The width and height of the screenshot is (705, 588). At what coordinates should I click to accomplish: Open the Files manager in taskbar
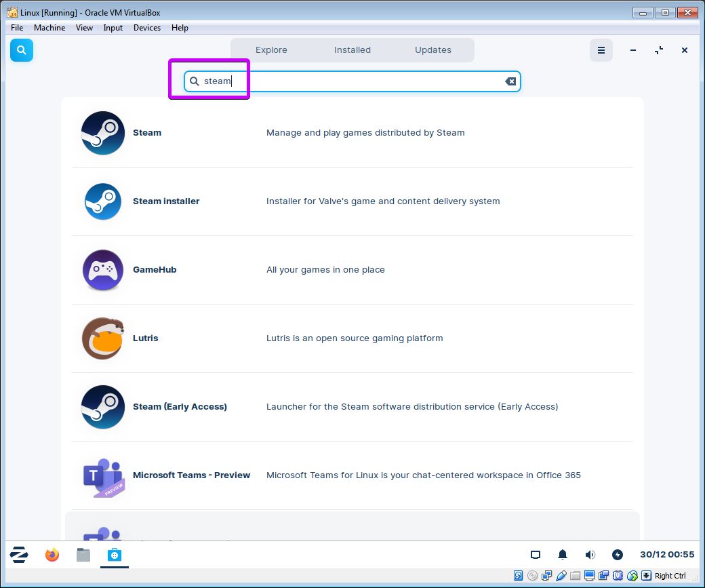(x=83, y=555)
